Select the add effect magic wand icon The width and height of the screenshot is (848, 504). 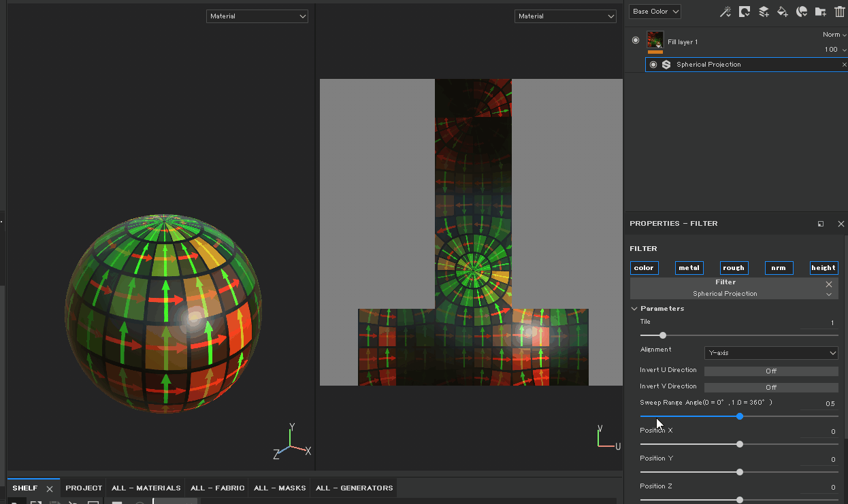pyautogui.click(x=725, y=11)
